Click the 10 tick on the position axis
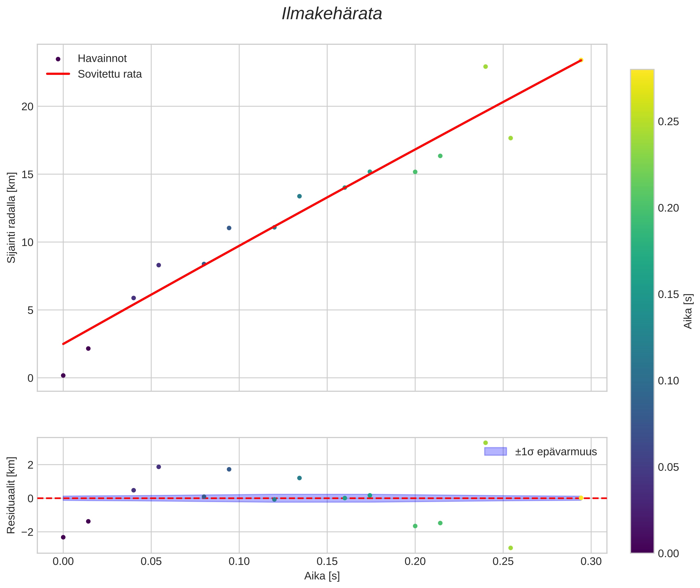The image size is (700, 588). [28, 242]
